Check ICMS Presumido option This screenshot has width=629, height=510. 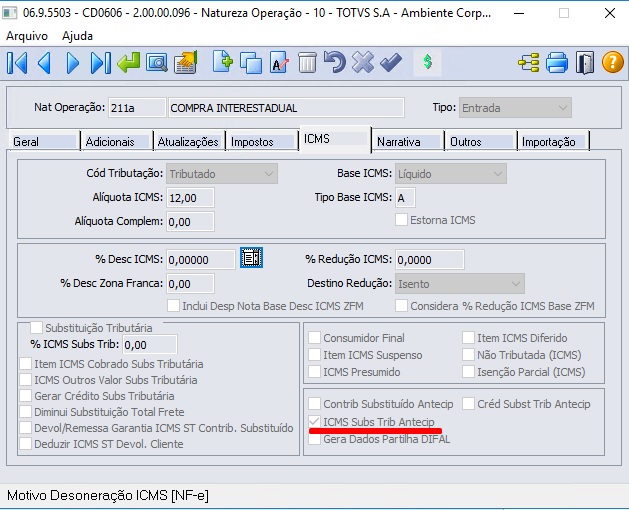point(314,372)
